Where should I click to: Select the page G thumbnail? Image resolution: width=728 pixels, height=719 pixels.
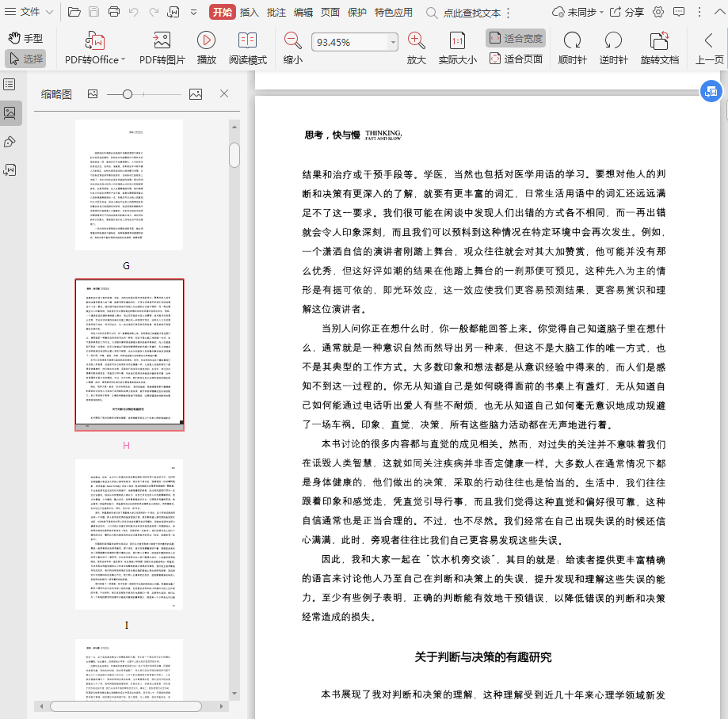[x=129, y=185]
